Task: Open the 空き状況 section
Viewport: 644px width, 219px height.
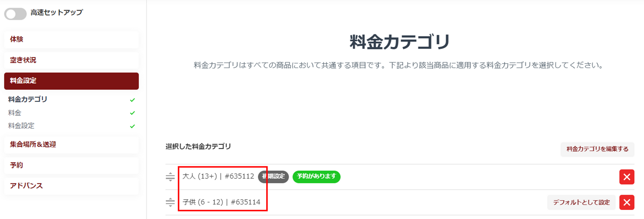Action: 71,60
